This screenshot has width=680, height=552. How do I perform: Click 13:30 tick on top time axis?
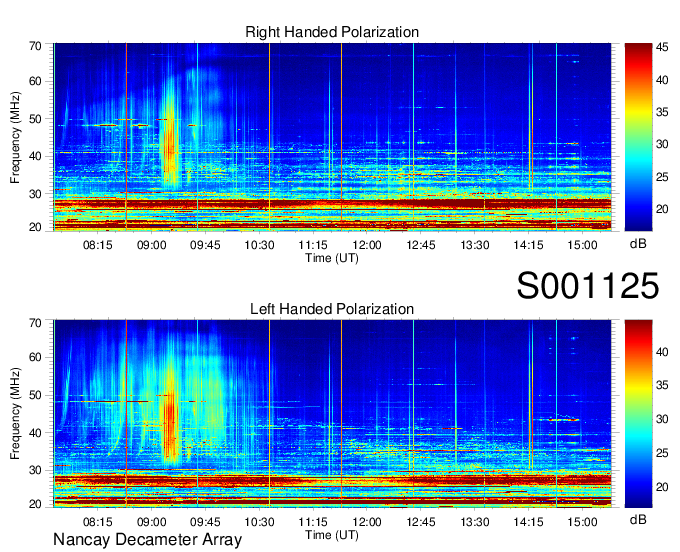click(474, 245)
